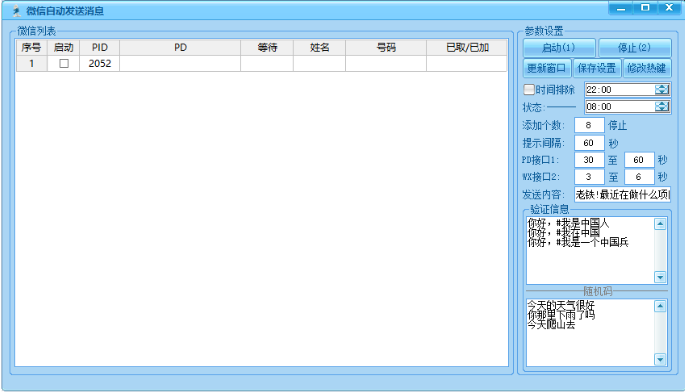Close the 微信自动发送消息 window

[669, 8]
